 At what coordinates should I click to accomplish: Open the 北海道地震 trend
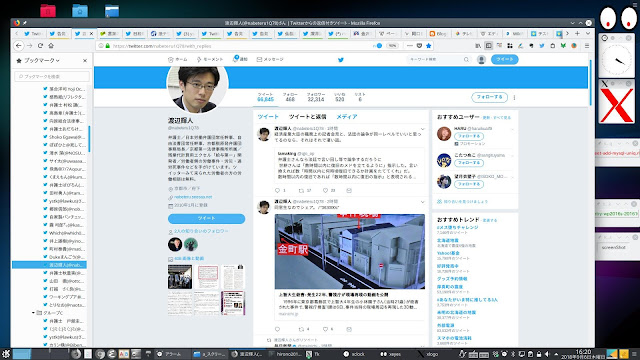pos(448,240)
